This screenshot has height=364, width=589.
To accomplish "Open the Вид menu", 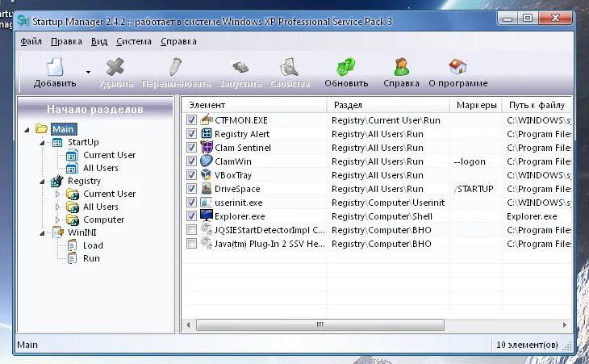I will click(99, 41).
